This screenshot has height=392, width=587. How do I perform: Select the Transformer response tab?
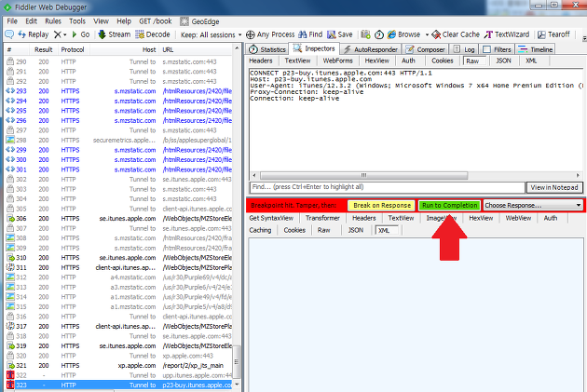[322, 218]
